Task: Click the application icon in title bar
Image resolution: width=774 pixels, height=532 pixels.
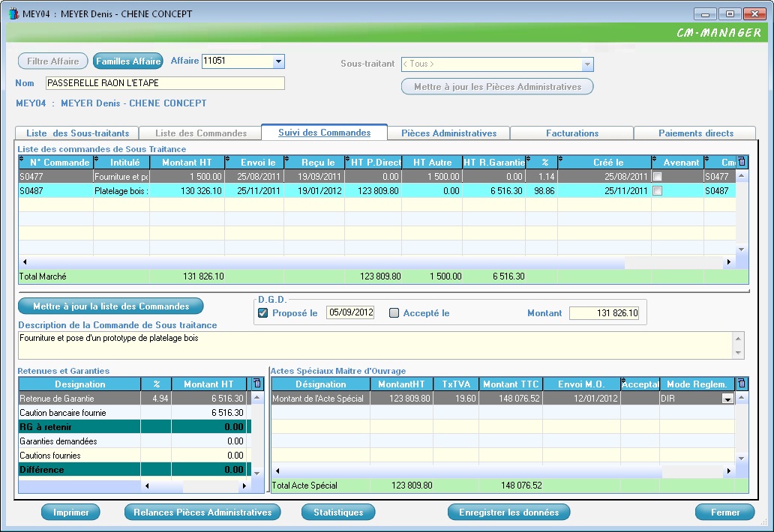Action: pyautogui.click(x=13, y=13)
